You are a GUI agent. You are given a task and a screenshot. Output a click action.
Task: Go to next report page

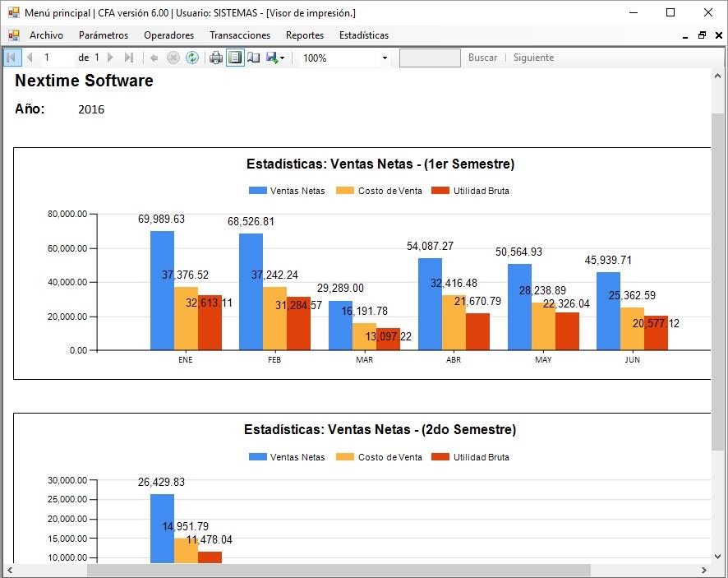[x=110, y=58]
